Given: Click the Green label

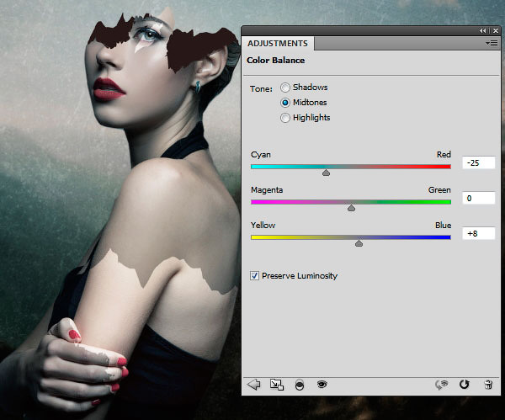Looking at the screenshot, I should click(439, 190).
